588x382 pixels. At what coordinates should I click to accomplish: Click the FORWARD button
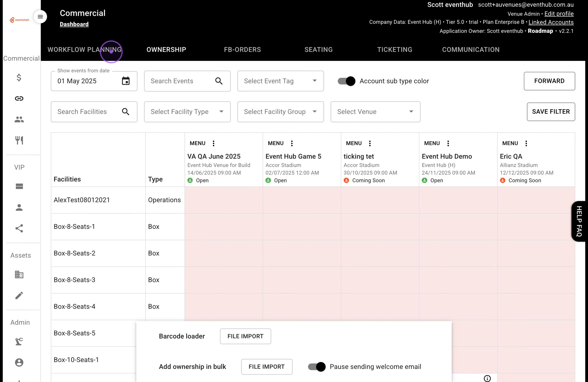pos(549,81)
